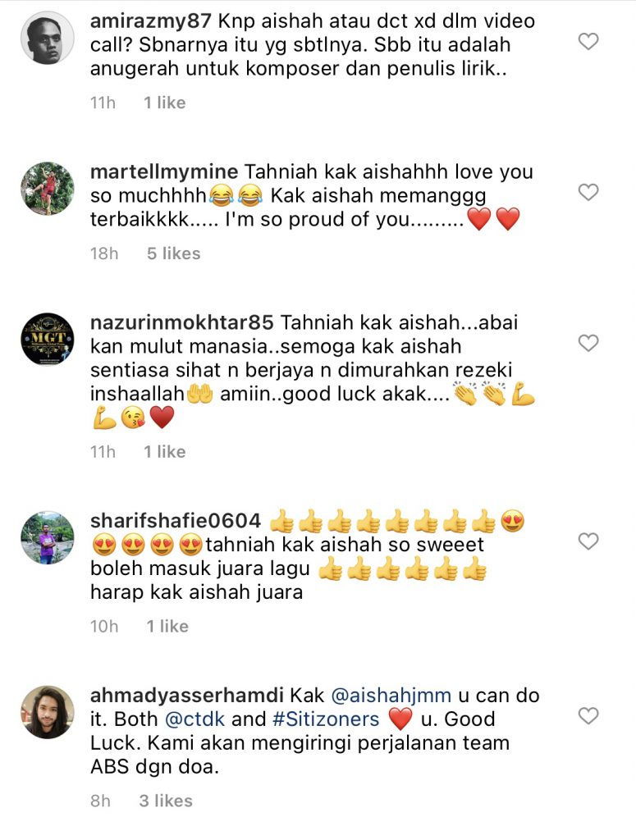
Task: View the 5 likes on martellmymine's comment
Action: [x=174, y=253]
